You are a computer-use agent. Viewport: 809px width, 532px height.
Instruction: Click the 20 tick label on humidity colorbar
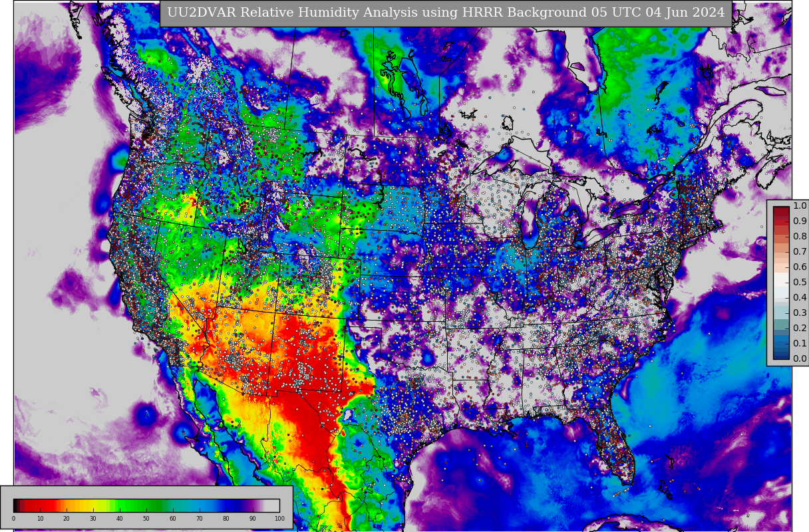[x=67, y=519]
